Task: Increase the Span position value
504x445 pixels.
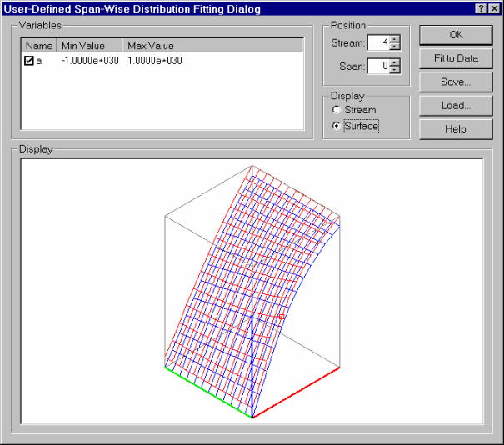Action: (x=395, y=62)
